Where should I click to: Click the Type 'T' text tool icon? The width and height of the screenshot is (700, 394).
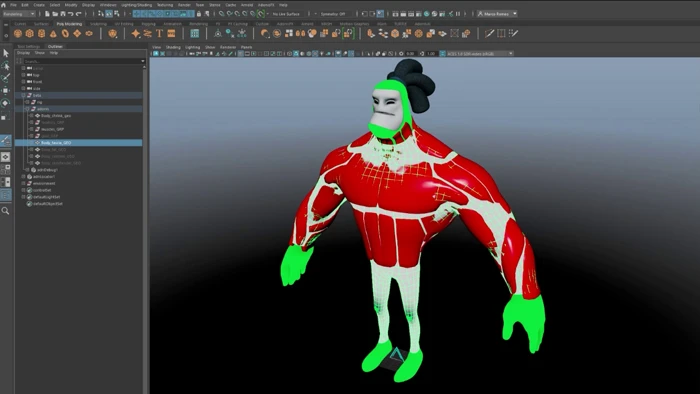159,33
